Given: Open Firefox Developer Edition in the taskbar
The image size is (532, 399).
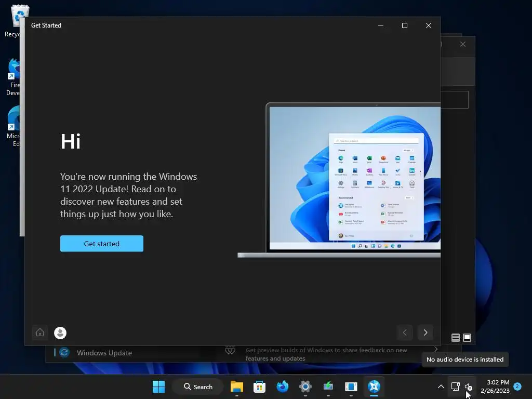Looking at the screenshot, I should point(282,387).
